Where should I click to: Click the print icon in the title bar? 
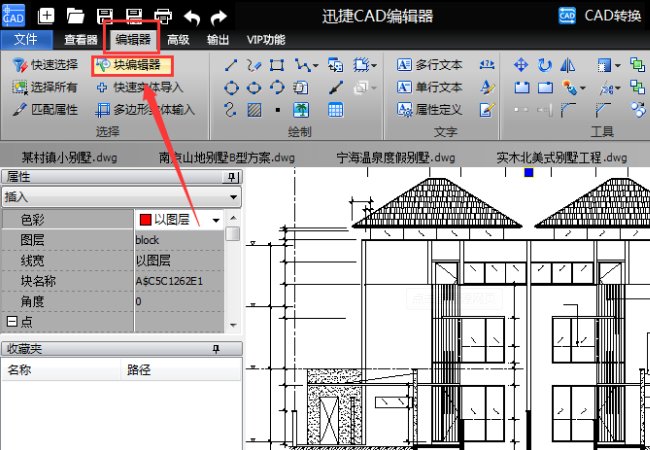163,16
